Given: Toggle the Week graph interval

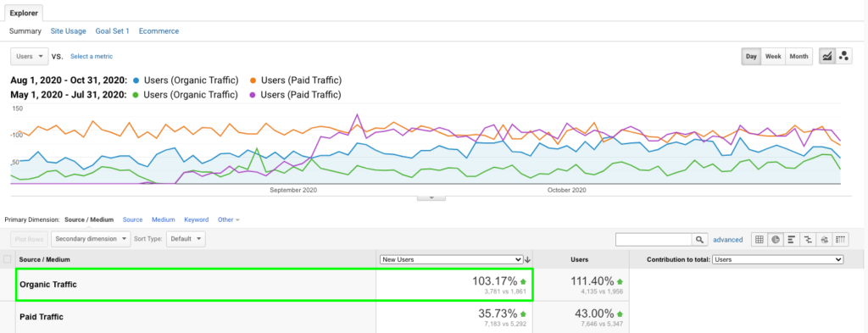Looking at the screenshot, I should [773, 57].
